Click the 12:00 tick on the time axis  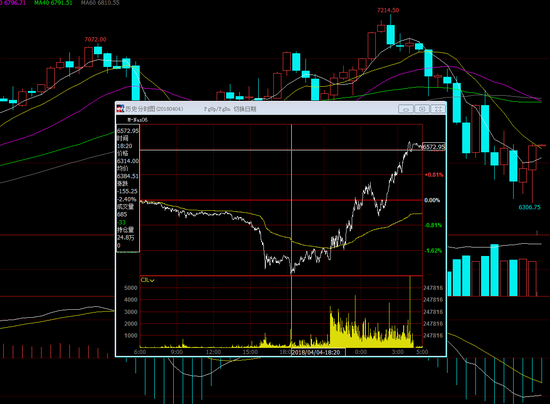click(x=213, y=352)
